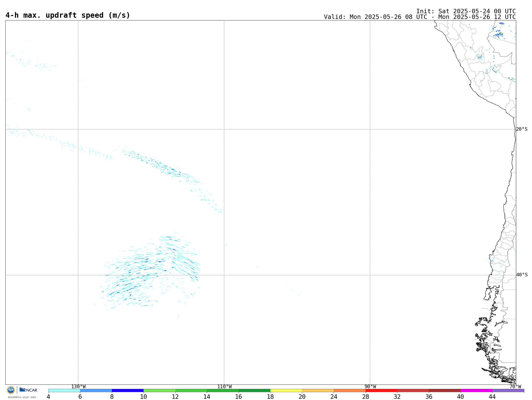Click the colorbar tick label 36
The width and height of the screenshot is (532, 400).
429,397
